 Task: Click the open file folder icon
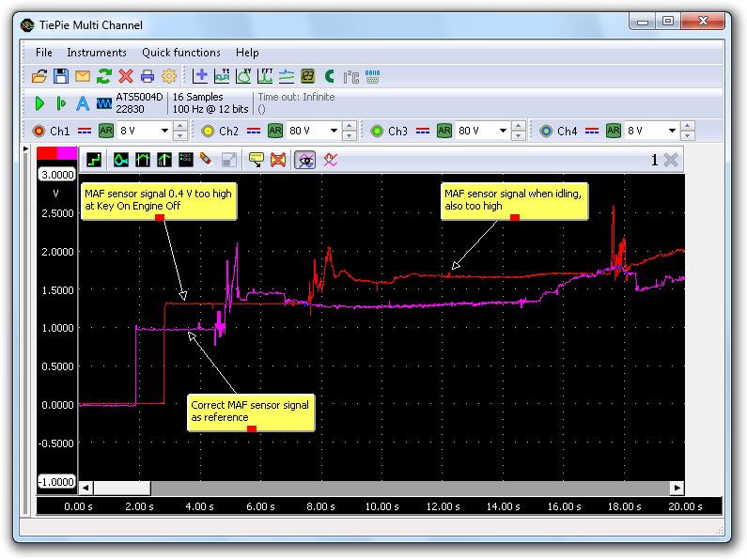[39, 77]
